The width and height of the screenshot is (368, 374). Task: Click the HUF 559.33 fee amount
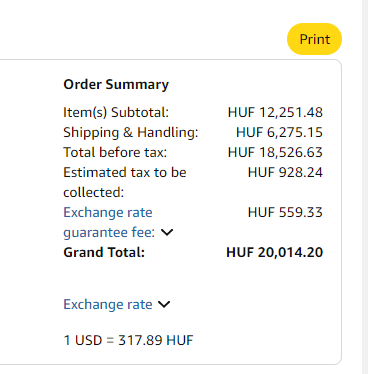click(285, 212)
